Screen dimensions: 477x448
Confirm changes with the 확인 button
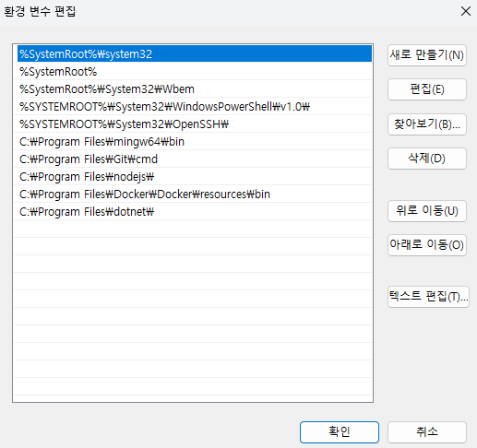pyautogui.click(x=340, y=432)
